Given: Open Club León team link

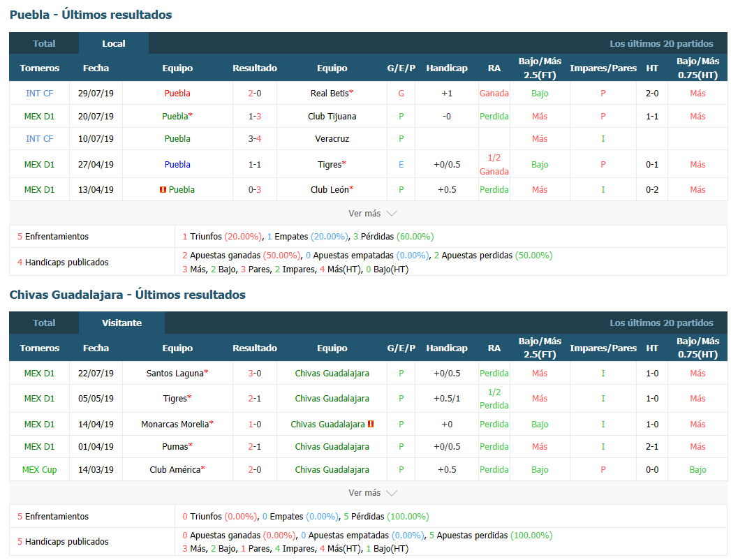Looking at the screenshot, I should point(330,190).
